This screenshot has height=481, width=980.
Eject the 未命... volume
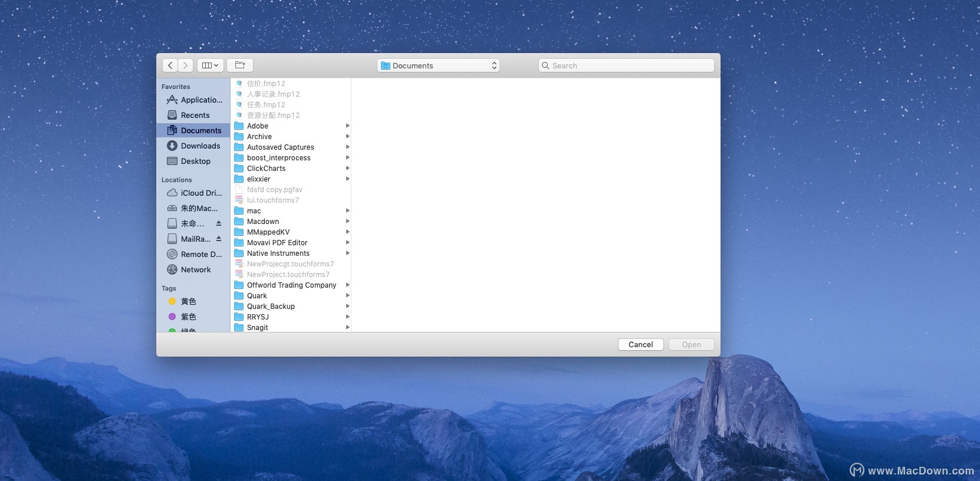(219, 223)
